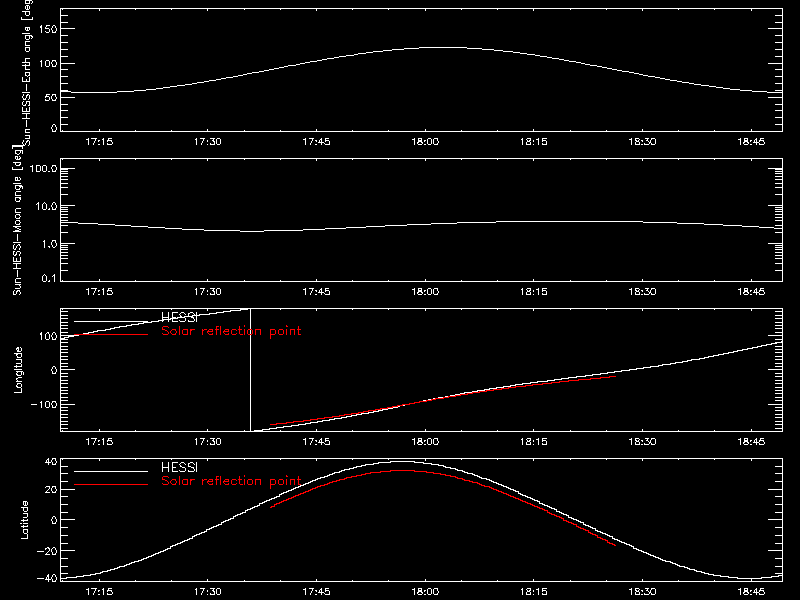Click the 150 value on Earth angle axis

48,29
